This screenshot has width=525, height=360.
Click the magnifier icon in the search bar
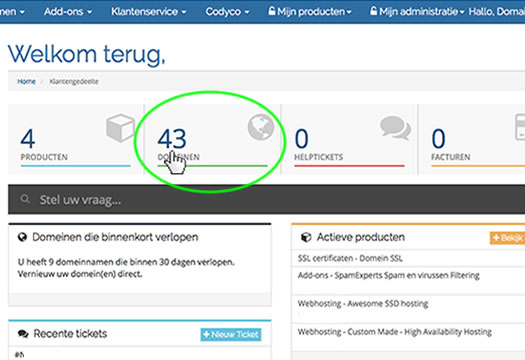[x=25, y=199]
